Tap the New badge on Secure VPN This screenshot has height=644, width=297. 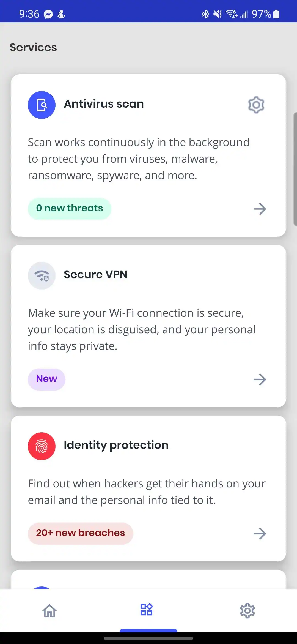(46, 379)
